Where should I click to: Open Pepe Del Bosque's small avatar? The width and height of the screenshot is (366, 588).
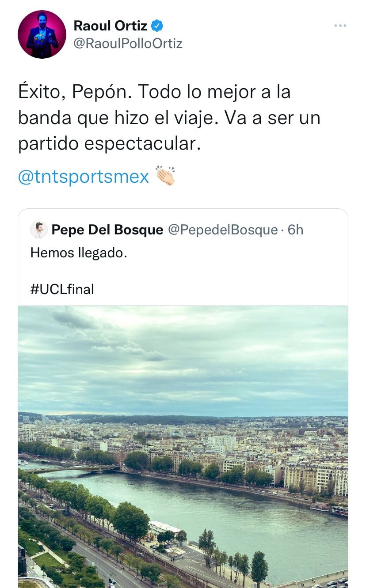click(39, 230)
